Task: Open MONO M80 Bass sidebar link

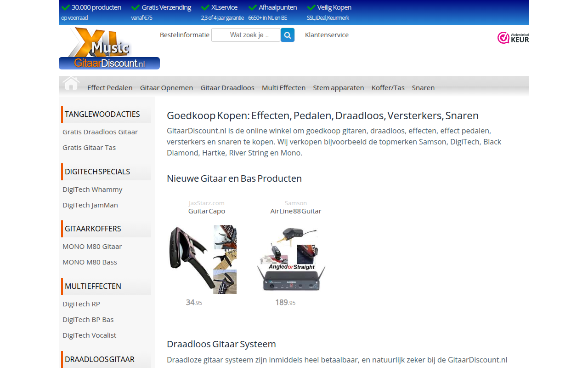Action: point(90,262)
